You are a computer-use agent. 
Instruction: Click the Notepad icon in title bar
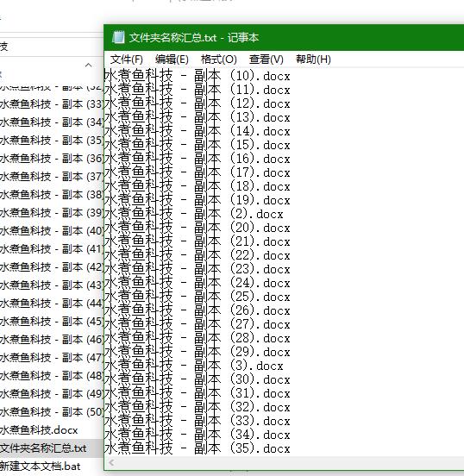(x=118, y=38)
